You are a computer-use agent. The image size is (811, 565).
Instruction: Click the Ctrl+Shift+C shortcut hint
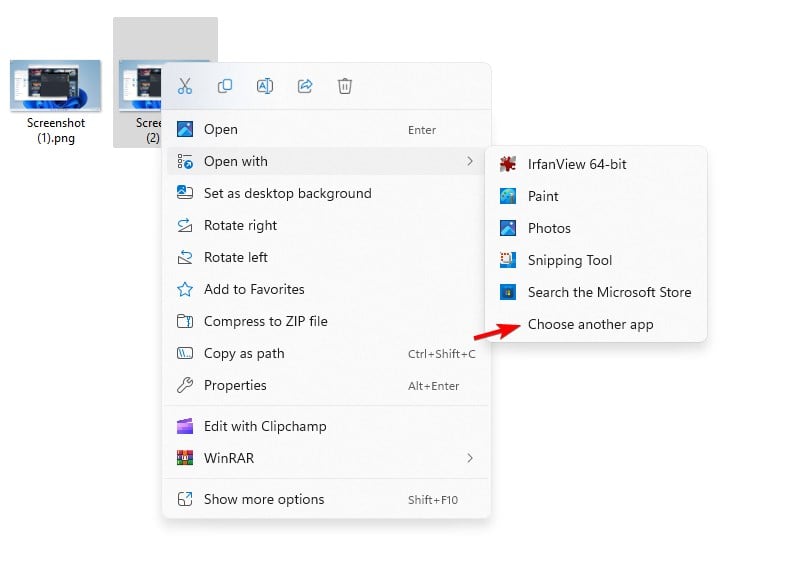coord(441,354)
